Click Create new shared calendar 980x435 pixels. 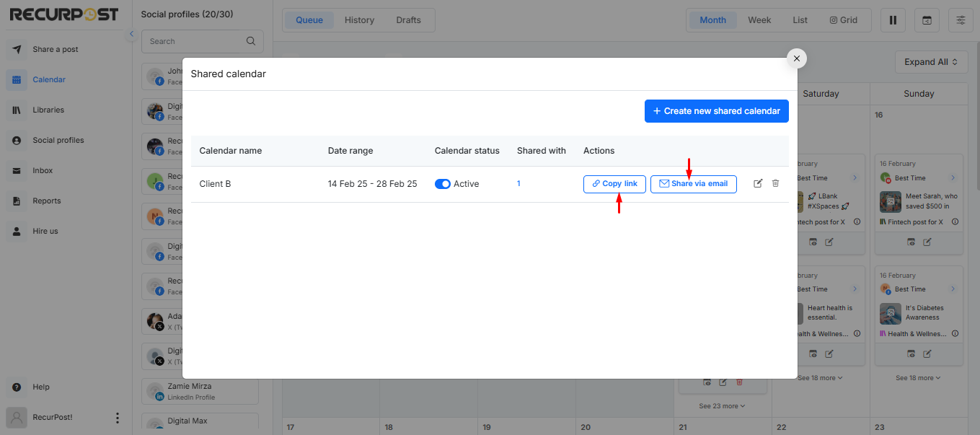click(x=717, y=111)
